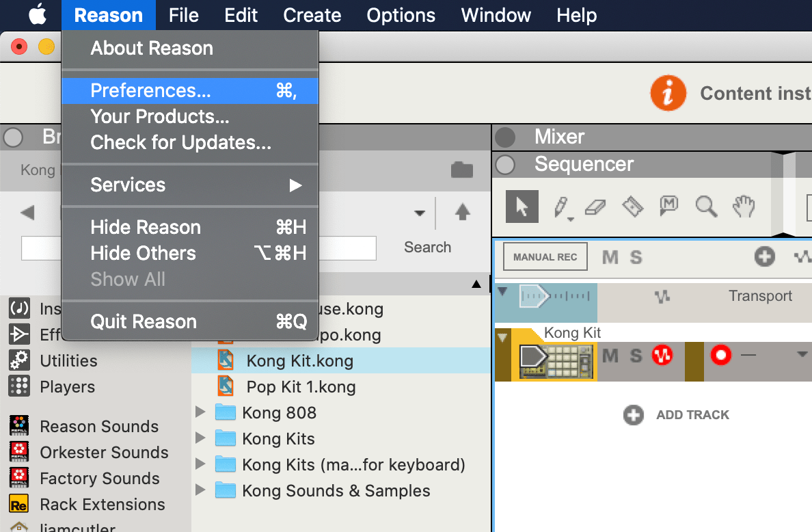Open the File menu
The height and width of the screenshot is (532, 812).
tap(183, 15)
